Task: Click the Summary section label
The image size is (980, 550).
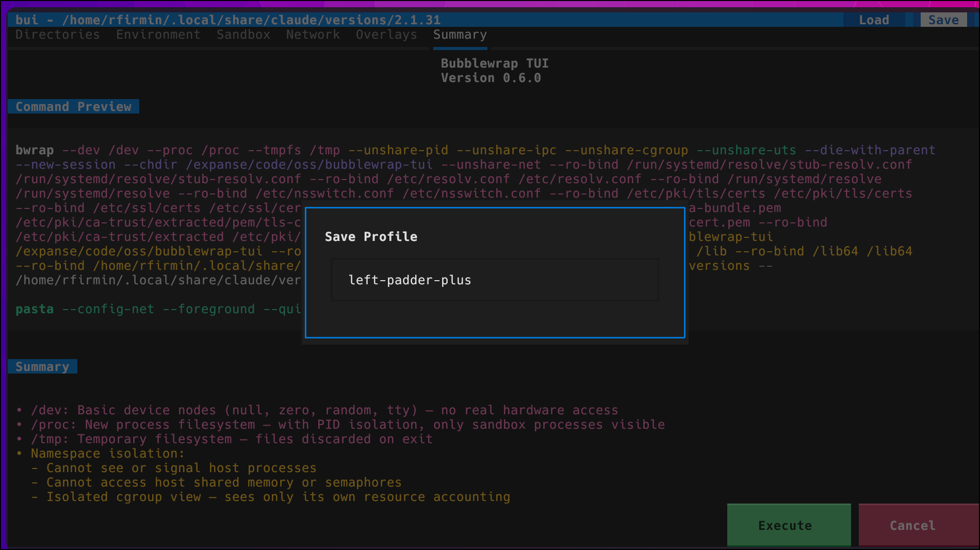Action: coord(42,366)
